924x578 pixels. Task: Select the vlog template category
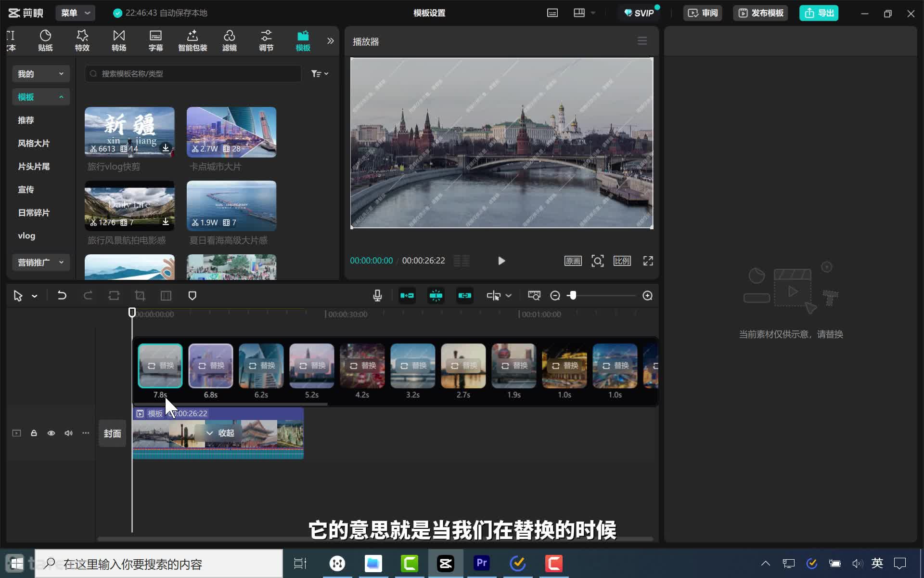(x=26, y=236)
